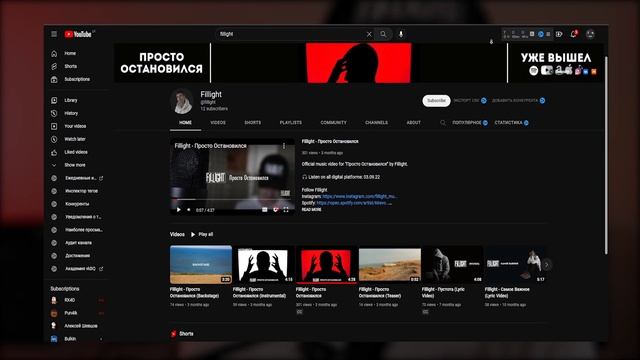Screen dimensions: 640x360
Task: Open the account avatar menu
Action: (x=590, y=34)
